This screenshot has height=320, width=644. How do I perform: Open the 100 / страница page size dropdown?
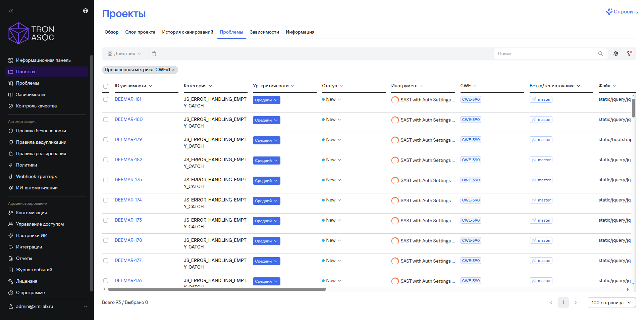click(611, 303)
